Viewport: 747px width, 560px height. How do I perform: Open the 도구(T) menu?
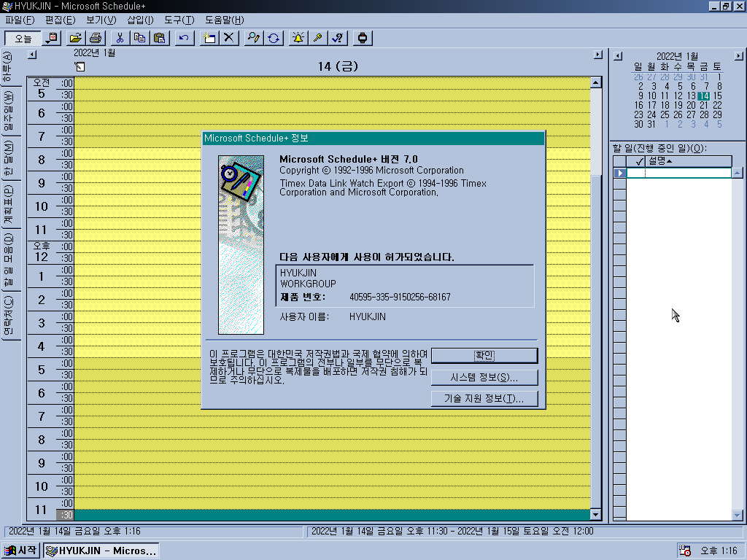pos(179,20)
